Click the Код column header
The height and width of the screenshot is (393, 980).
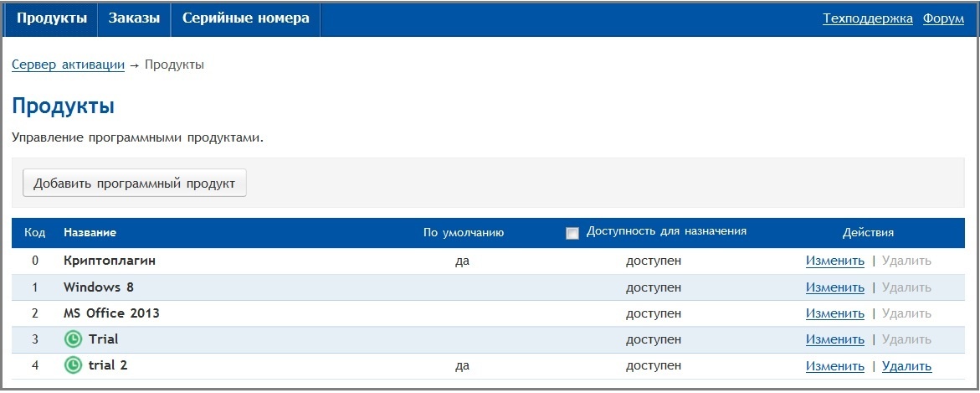[x=34, y=232]
